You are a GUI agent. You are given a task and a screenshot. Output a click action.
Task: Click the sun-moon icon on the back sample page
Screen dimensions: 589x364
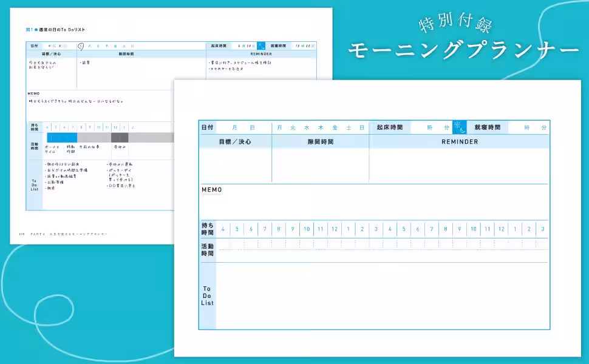point(261,45)
